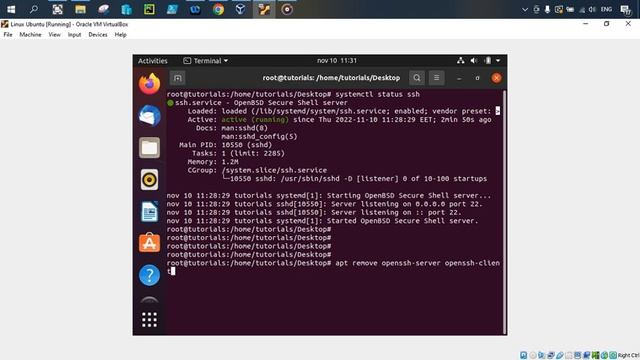This screenshot has width=640, height=360.
Task: Open the Ubuntu system menu arrow
Action: tap(498, 60)
